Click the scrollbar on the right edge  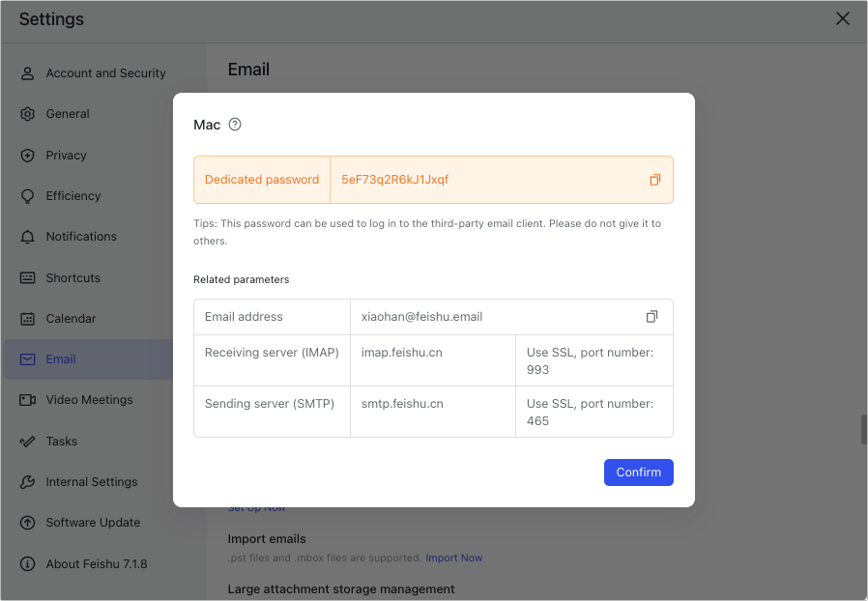coord(861,429)
